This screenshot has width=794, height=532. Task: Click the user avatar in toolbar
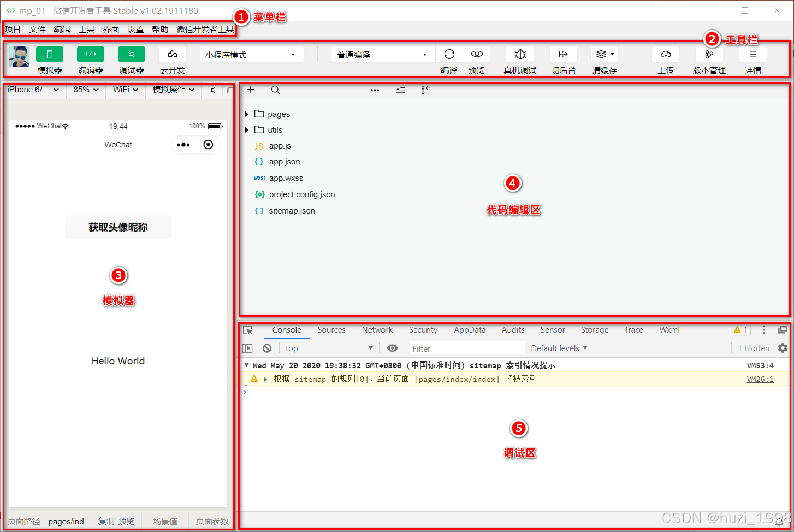[x=19, y=57]
